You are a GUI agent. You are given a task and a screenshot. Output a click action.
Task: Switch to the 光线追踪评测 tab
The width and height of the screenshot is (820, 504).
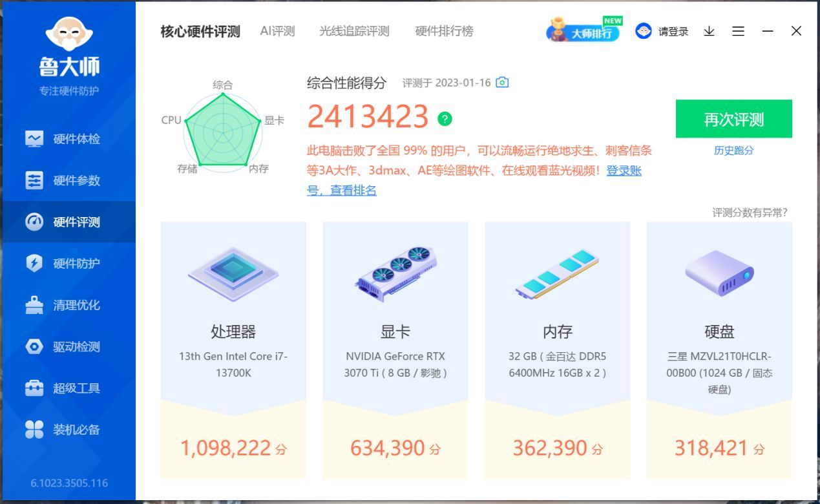(354, 31)
